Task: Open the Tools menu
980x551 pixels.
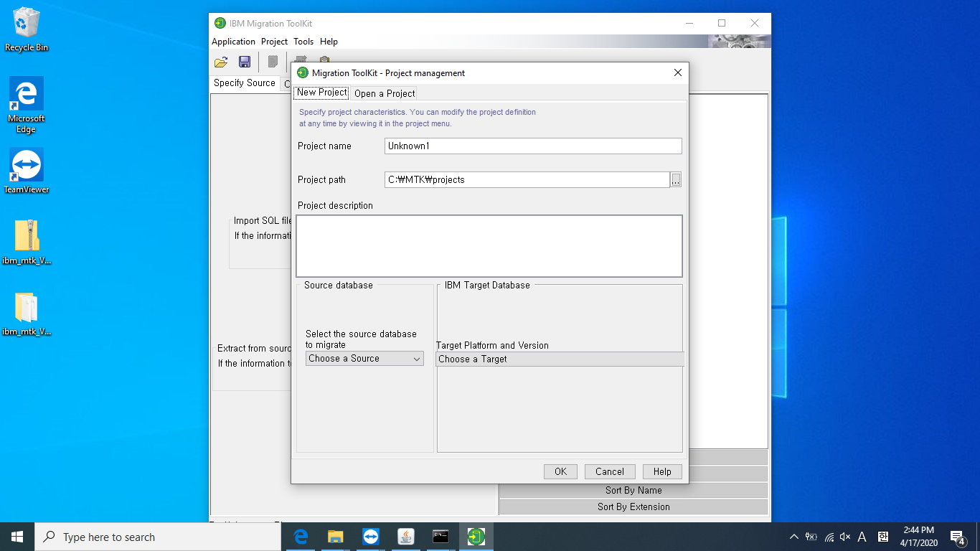Action: click(x=303, y=42)
